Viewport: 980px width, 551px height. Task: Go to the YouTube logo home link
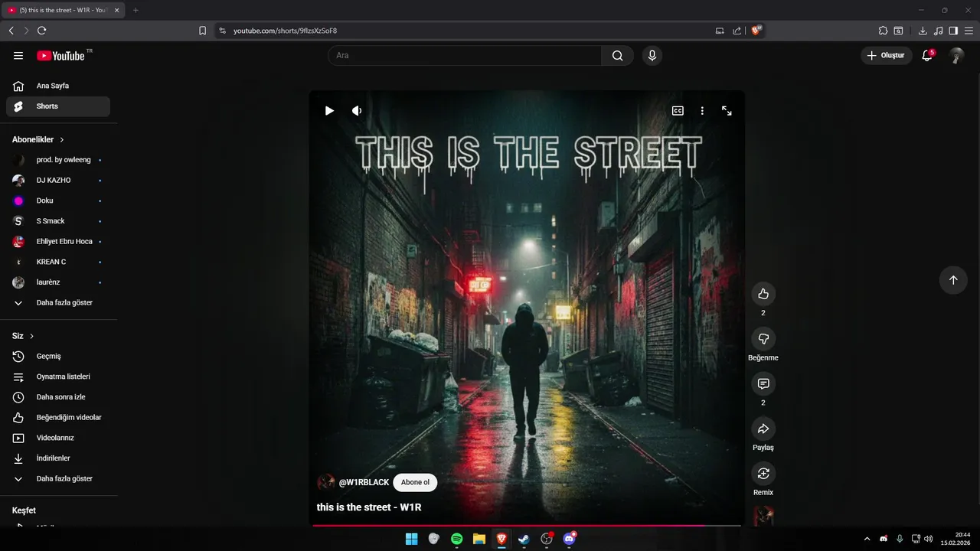pyautogui.click(x=61, y=55)
